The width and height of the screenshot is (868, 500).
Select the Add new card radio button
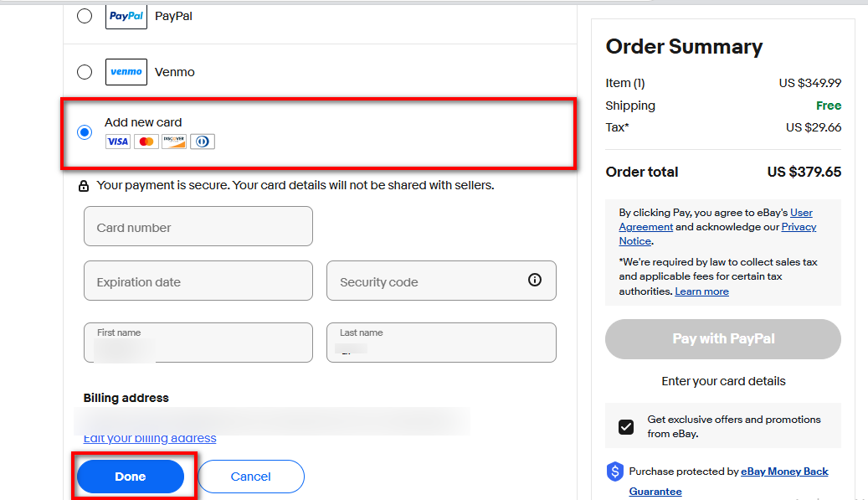[x=84, y=131]
